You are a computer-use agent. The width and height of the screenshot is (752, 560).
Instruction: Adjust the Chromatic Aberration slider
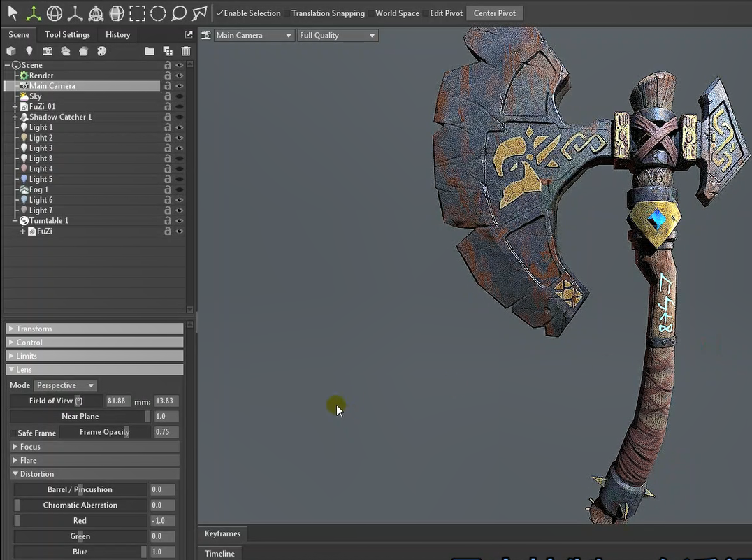click(x=80, y=505)
